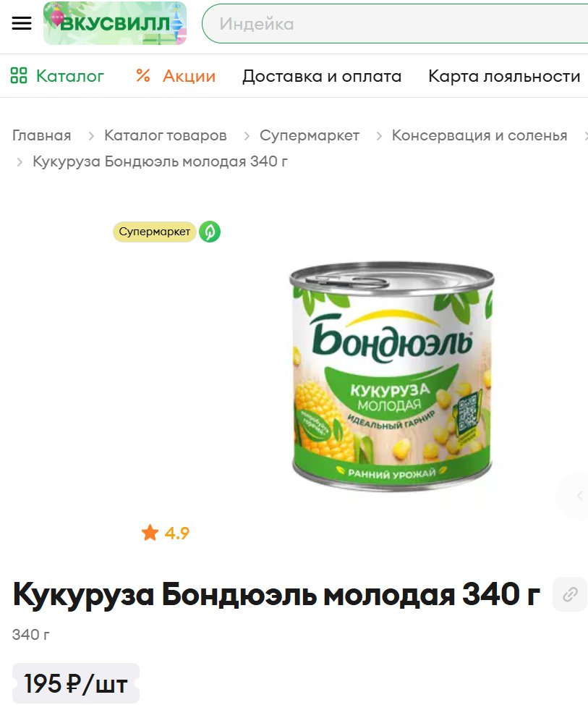Click in the Индейка search field
The height and width of the screenshot is (705, 588).
(396, 24)
